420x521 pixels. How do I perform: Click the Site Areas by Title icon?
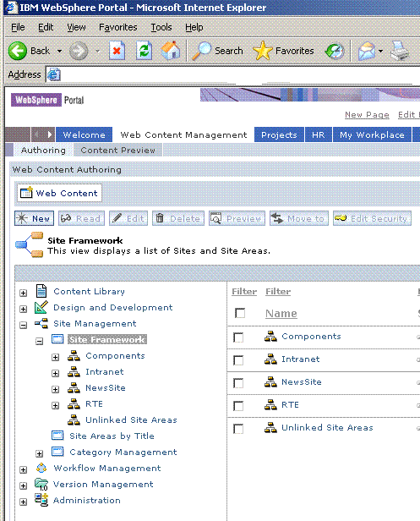tap(57, 436)
